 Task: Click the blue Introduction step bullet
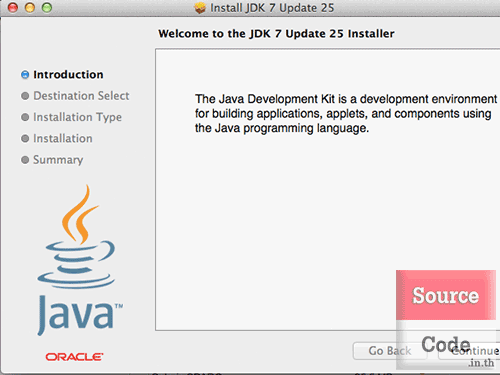click(x=25, y=75)
